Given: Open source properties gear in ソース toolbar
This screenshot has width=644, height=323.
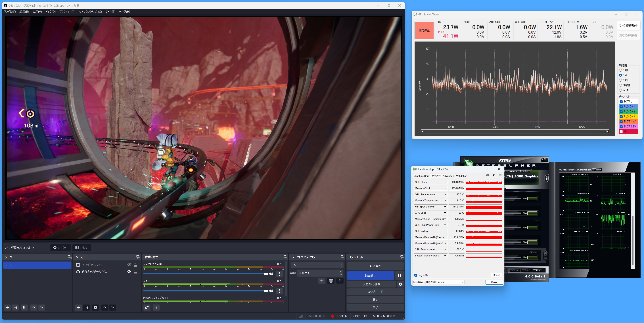Looking at the screenshot, I should (x=95, y=307).
